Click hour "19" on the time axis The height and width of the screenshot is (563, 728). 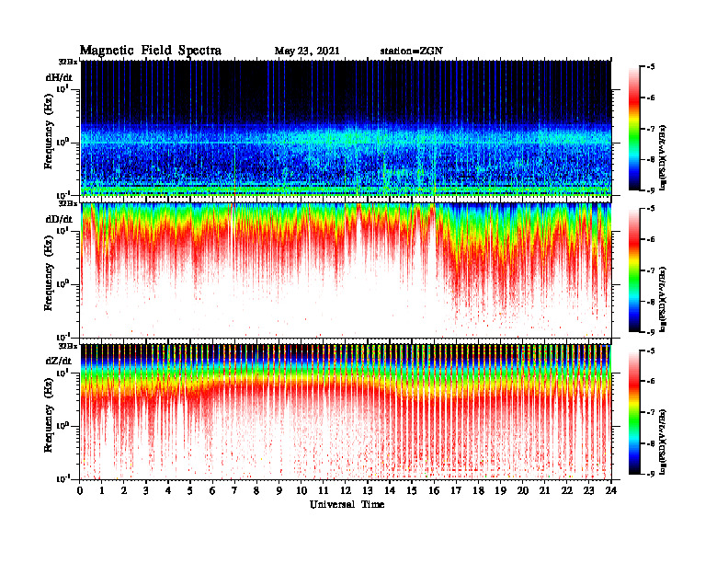tap(500, 491)
